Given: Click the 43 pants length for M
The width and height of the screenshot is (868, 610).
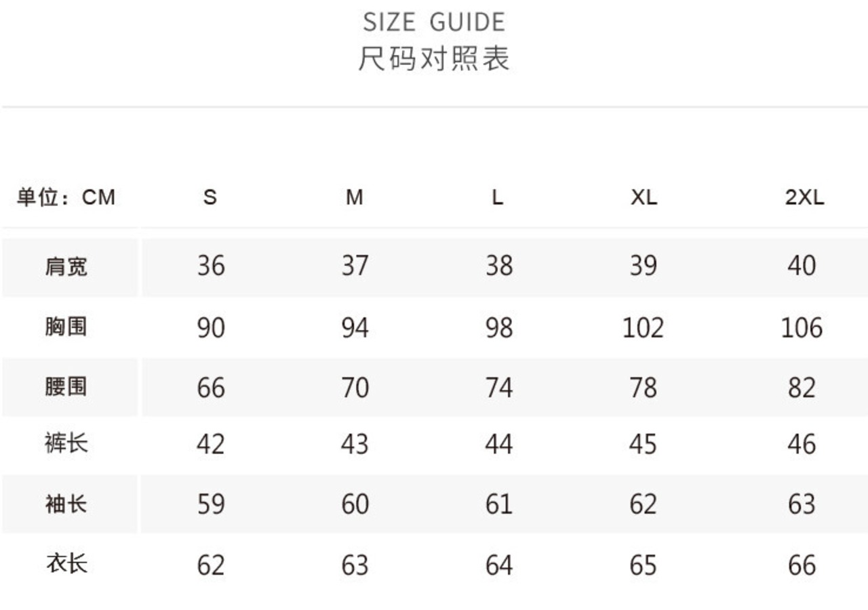Looking at the screenshot, I should click(x=355, y=445).
